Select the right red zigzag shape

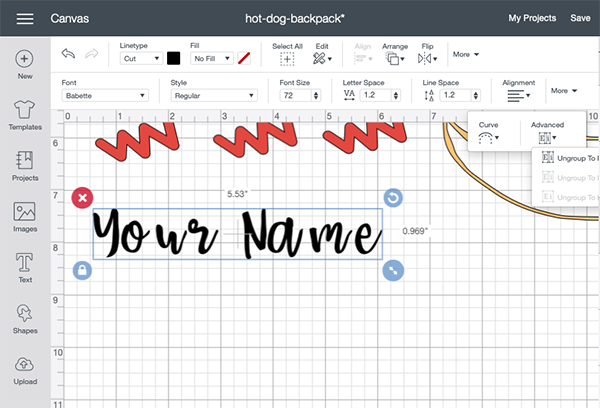point(364,138)
